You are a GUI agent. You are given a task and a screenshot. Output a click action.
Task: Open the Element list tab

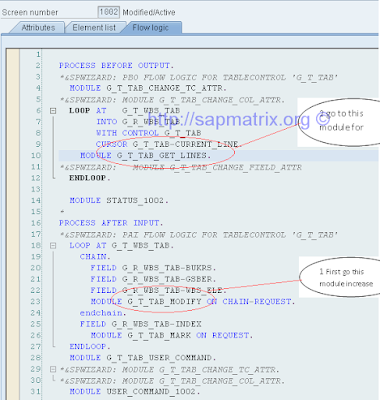click(94, 28)
